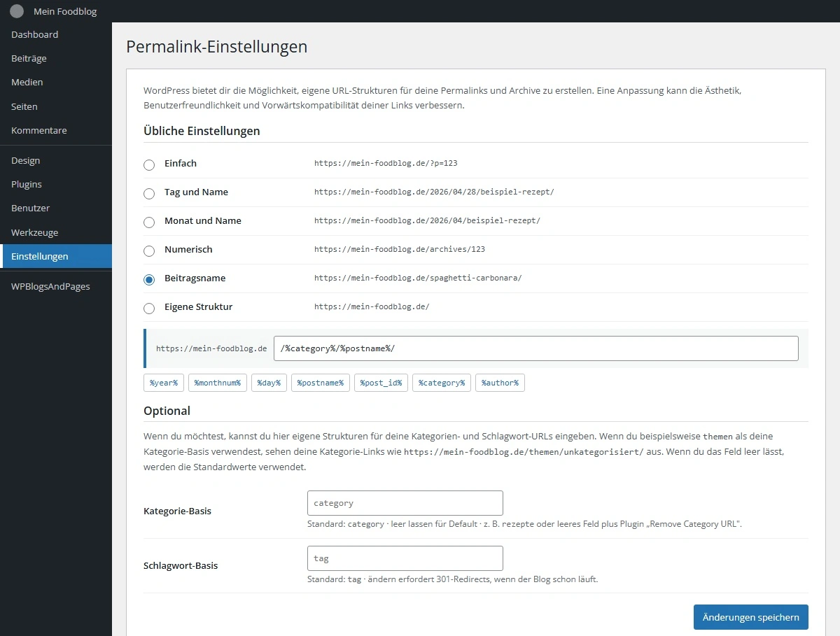
Task: Click the Schlagwort-Basis label
Action: 181,565
